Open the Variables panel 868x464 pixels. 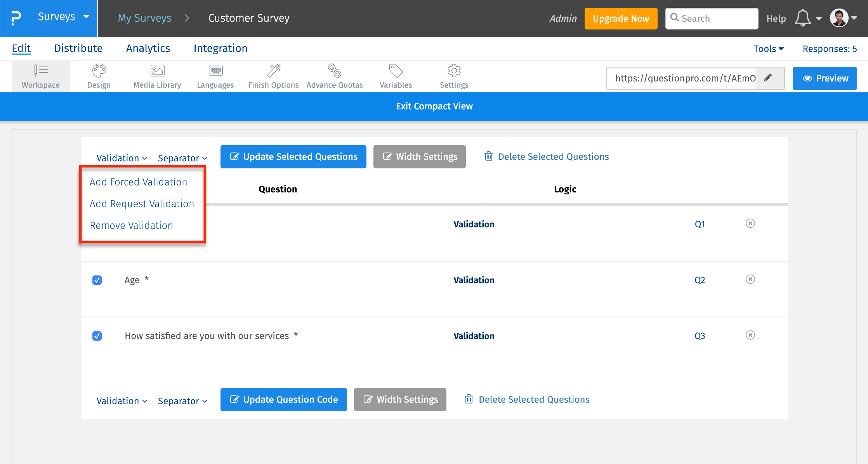tap(396, 76)
